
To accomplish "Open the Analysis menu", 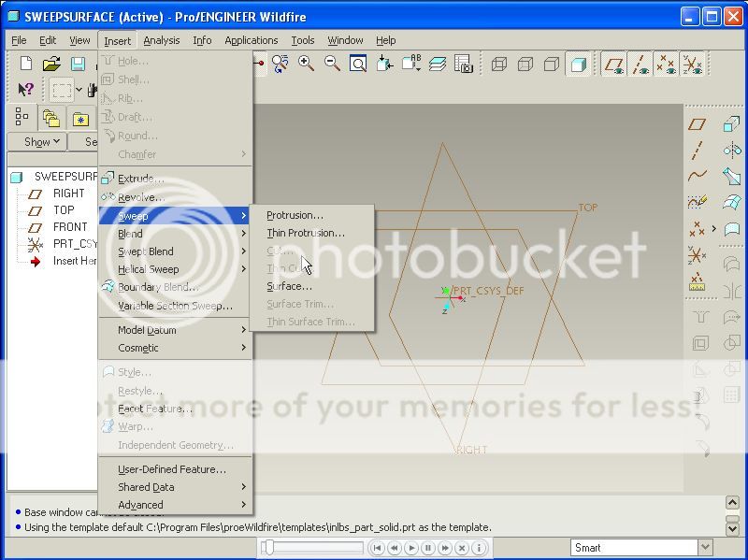I will click(161, 40).
